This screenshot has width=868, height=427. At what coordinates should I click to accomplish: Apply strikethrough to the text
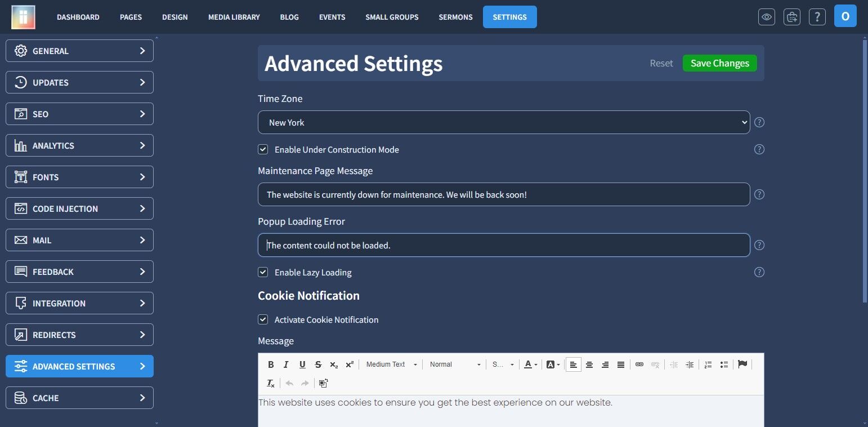click(x=318, y=364)
